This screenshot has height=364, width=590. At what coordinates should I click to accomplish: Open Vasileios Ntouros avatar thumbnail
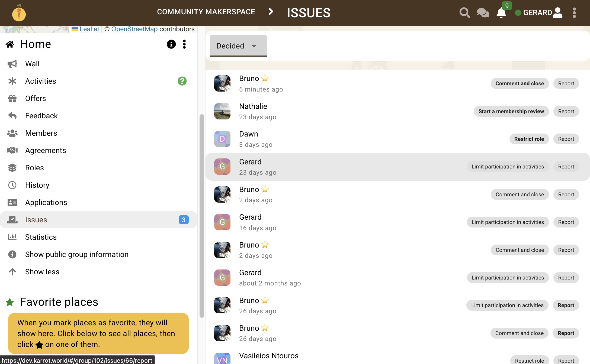click(x=222, y=359)
